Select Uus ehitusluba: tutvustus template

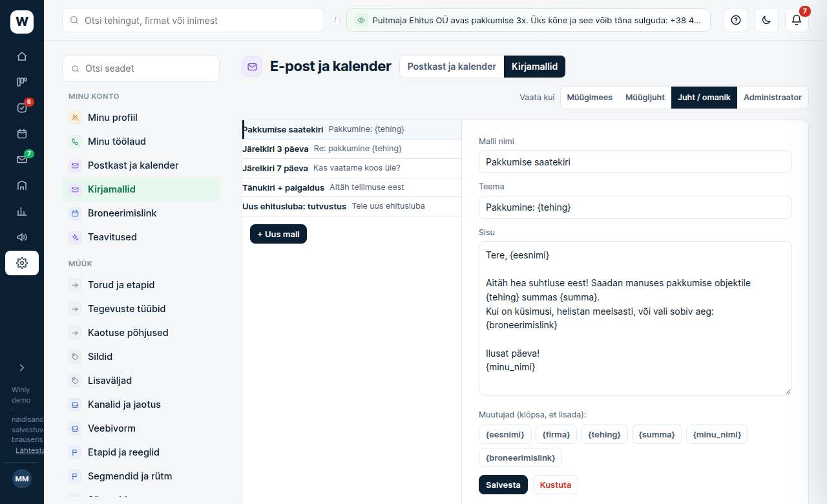pyautogui.click(x=352, y=207)
